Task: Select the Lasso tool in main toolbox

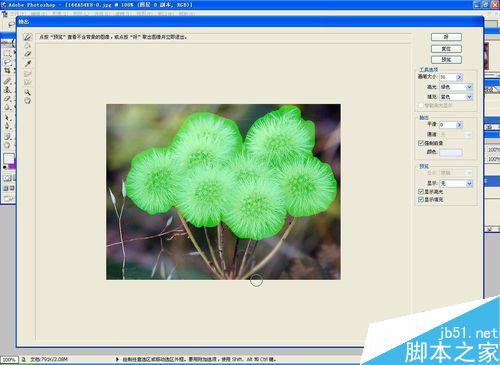Action: 7,62
